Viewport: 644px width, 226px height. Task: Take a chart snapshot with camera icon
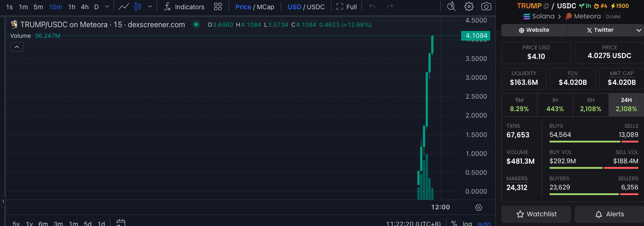(x=486, y=6)
